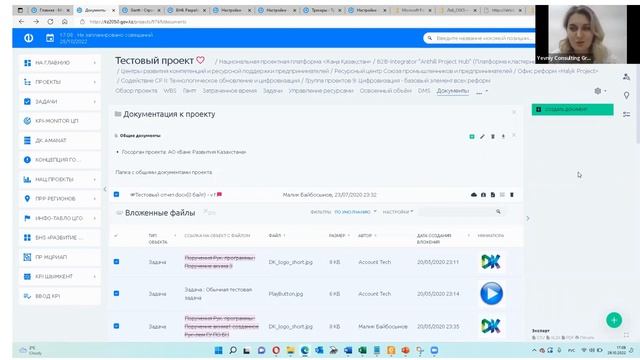
Task: Click the struck-through Поручения link in first row
Action: [x=220, y=262]
